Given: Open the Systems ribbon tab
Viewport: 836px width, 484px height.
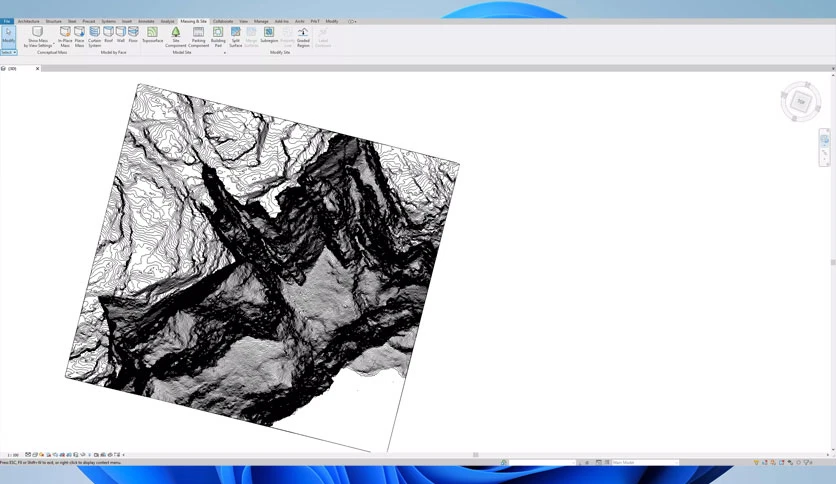Looking at the screenshot, I should pyautogui.click(x=108, y=21).
